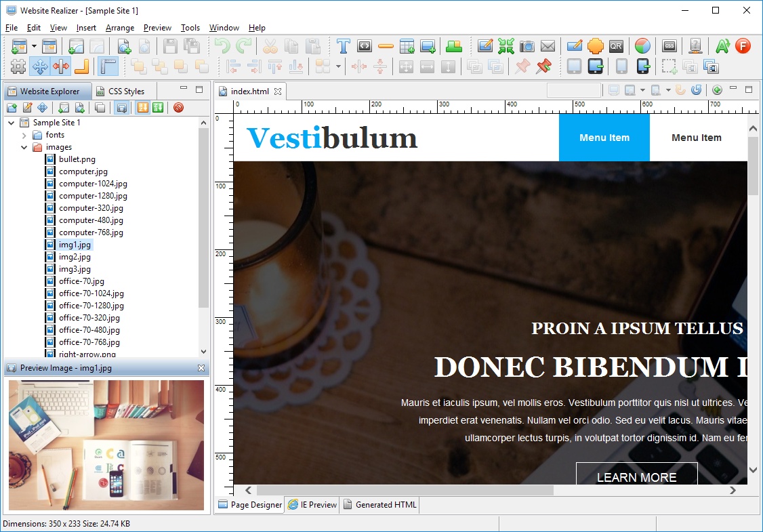Screen dimensions: 763x532
Task: Expand the fonts folder
Action: click(x=24, y=136)
